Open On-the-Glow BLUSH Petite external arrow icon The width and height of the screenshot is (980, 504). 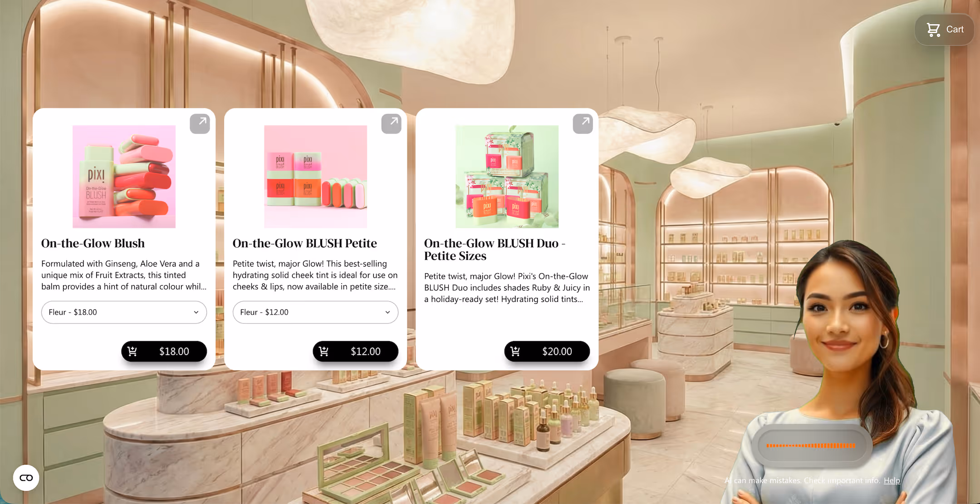tap(391, 124)
